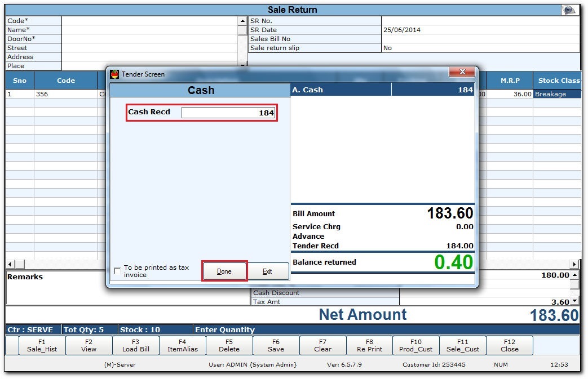The image size is (588, 379).
Task: Click the top-right Sale Return header icon
Action: click(x=568, y=10)
